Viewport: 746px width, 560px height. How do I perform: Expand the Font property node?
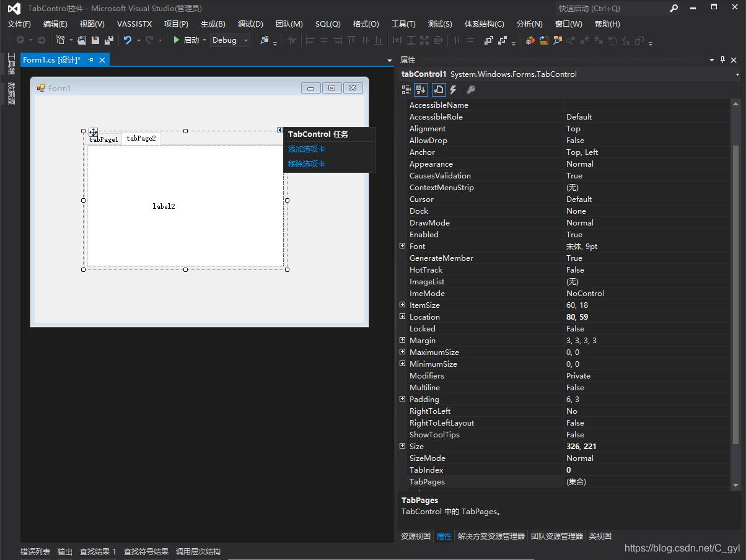[x=403, y=246]
